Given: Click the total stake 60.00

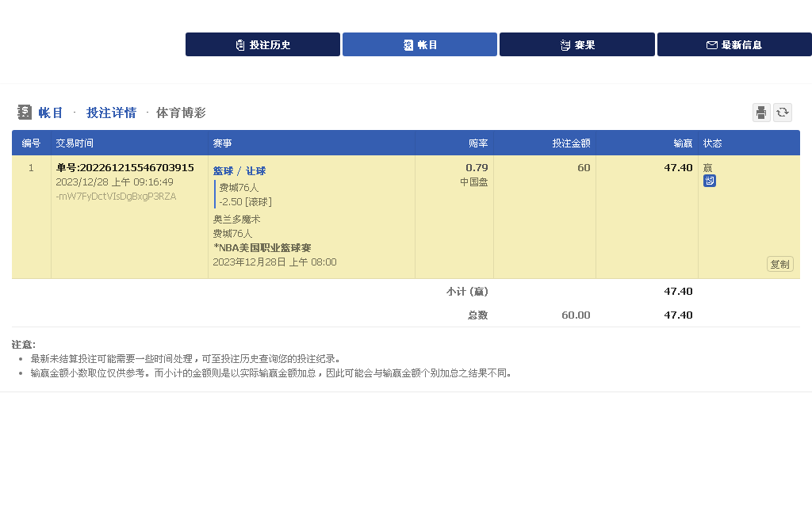Looking at the screenshot, I should (576, 315).
